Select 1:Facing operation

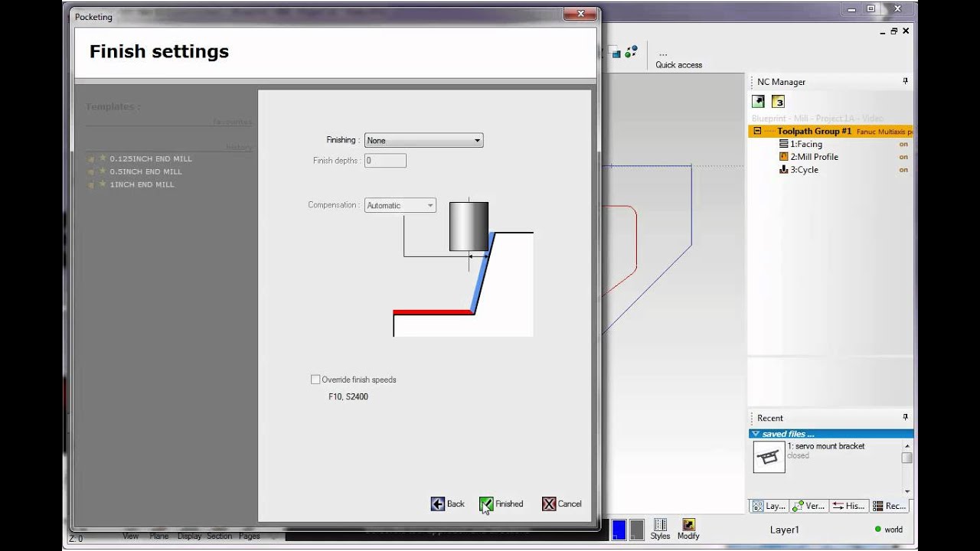(x=806, y=144)
